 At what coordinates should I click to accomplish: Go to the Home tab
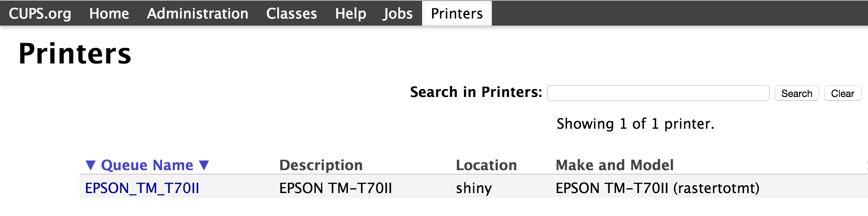[x=109, y=13]
